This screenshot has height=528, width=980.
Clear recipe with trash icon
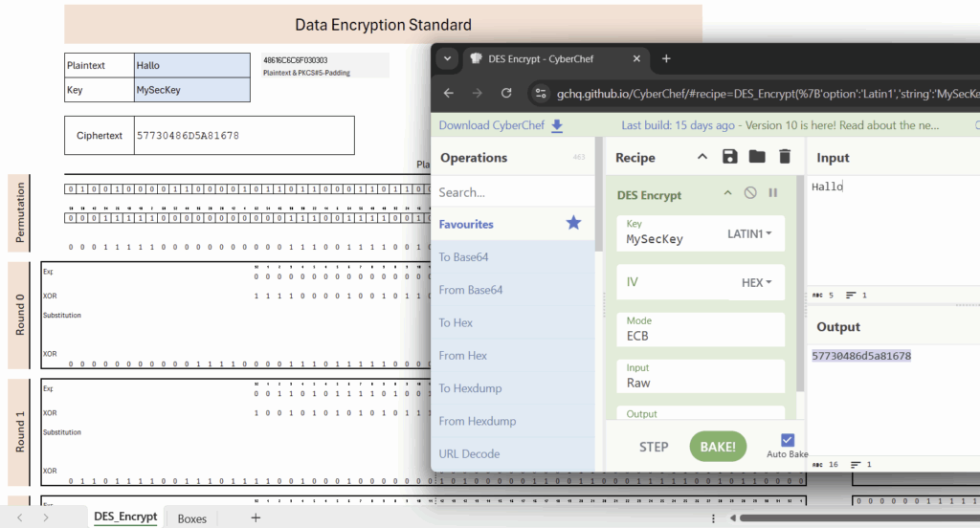point(785,157)
